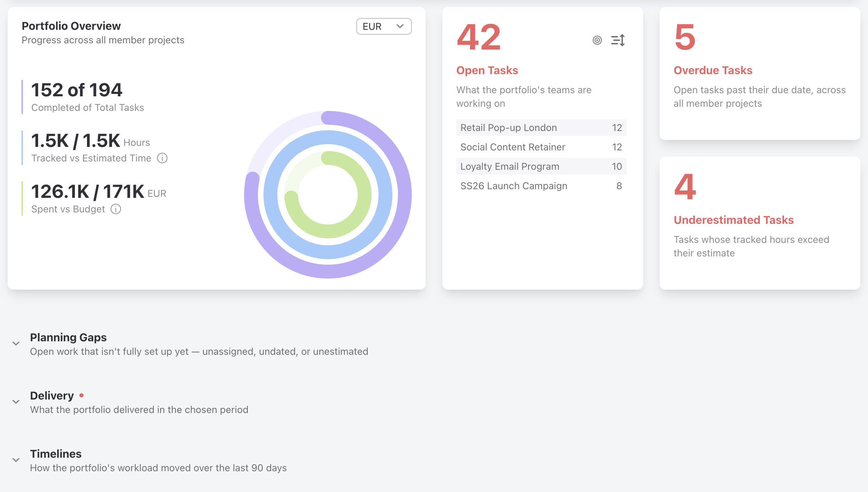Viewport: 868px width, 492px height.
Task: Click the blue middle ring of the chart
Action: tap(385, 195)
